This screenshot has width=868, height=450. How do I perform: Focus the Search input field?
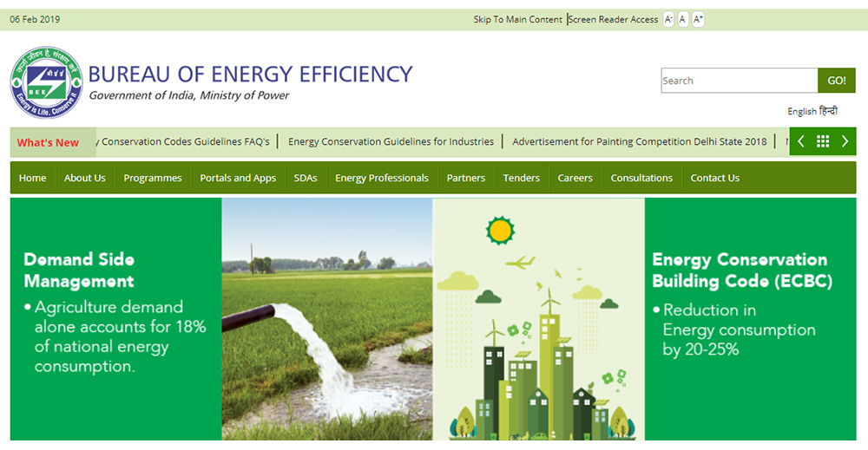click(x=739, y=81)
